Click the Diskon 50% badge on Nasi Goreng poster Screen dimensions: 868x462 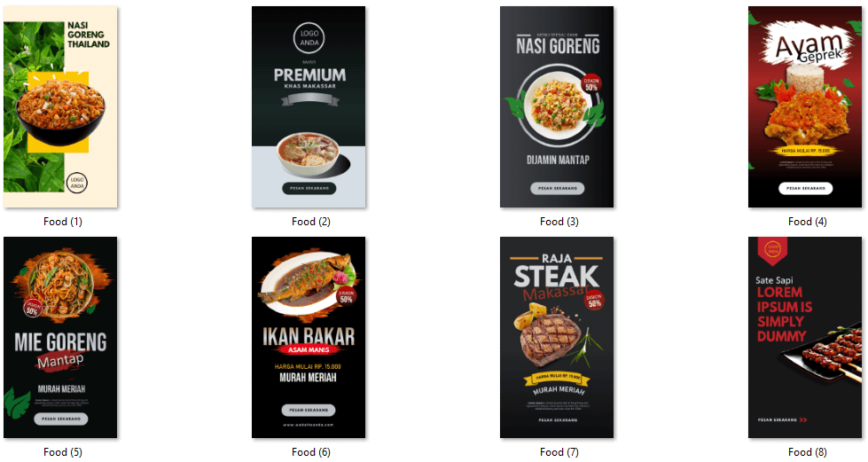(591, 84)
